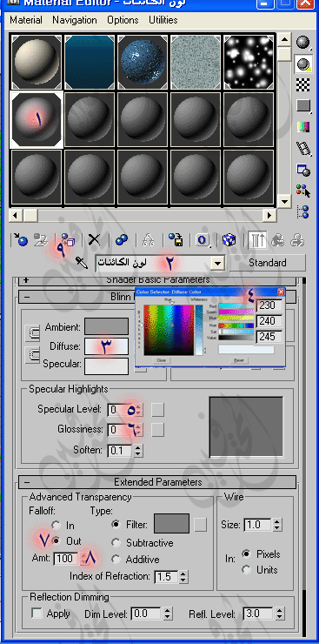
Task: Click the Sample UV Tiling icon
Action: pyautogui.click(x=303, y=106)
